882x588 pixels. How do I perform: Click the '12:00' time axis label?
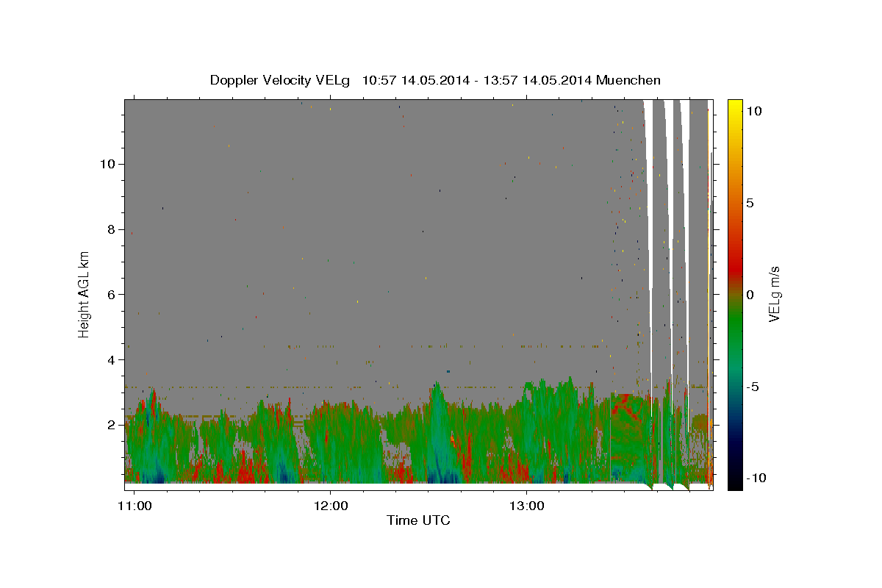click(x=331, y=506)
